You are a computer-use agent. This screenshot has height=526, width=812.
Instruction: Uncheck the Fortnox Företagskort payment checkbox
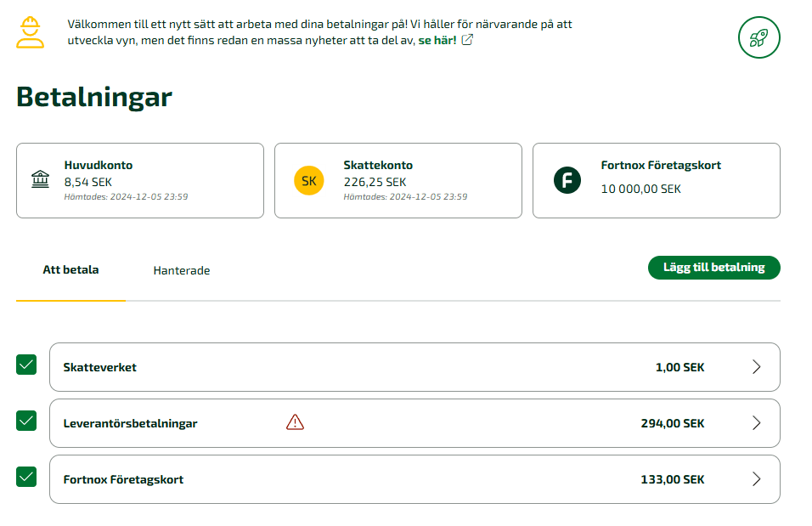pyautogui.click(x=26, y=476)
